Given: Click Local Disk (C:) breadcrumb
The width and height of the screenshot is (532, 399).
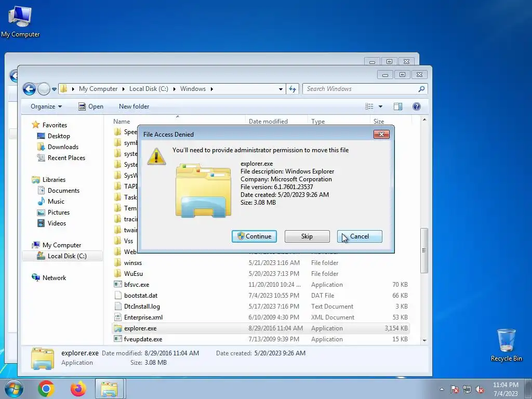Looking at the screenshot, I should (x=149, y=89).
